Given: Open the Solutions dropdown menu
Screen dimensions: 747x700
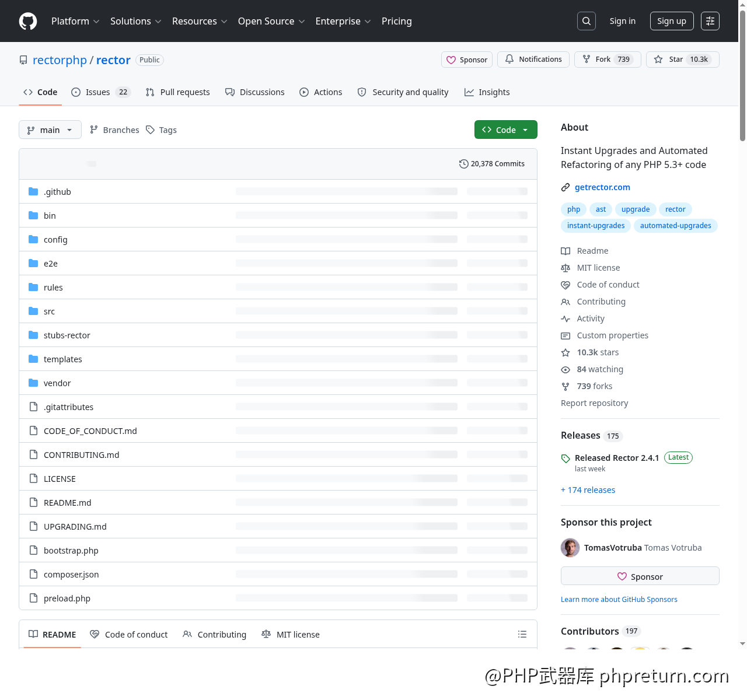Looking at the screenshot, I should pyautogui.click(x=136, y=21).
